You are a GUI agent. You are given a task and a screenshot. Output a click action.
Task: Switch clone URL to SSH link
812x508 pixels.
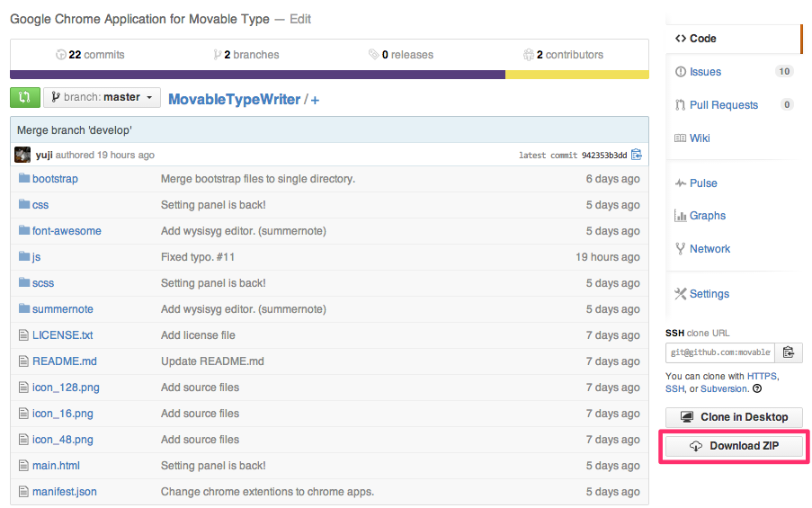pos(674,389)
